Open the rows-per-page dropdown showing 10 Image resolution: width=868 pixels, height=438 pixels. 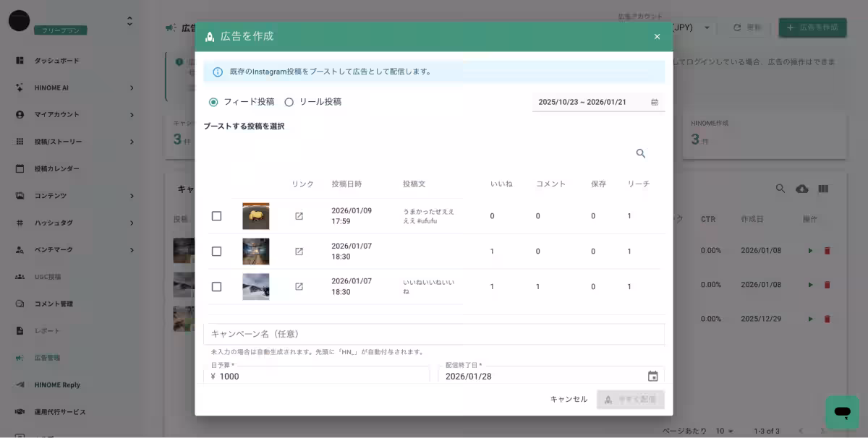(724, 430)
